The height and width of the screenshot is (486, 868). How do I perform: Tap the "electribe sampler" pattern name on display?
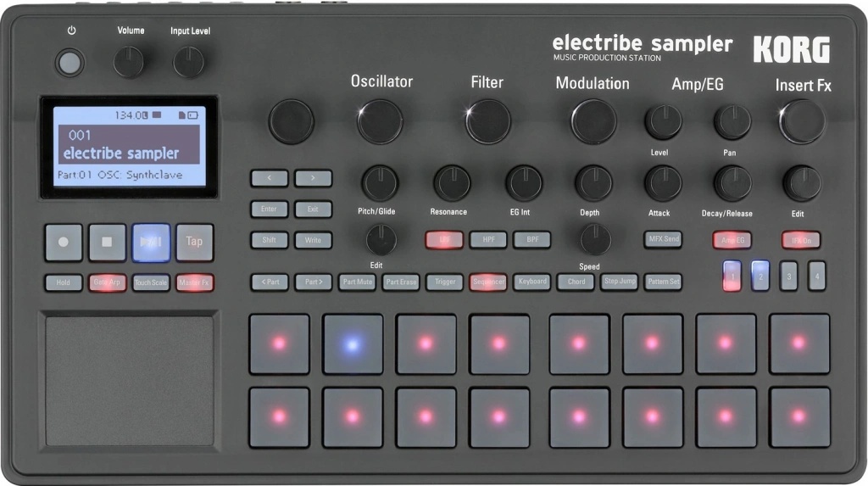[x=121, y=154]
